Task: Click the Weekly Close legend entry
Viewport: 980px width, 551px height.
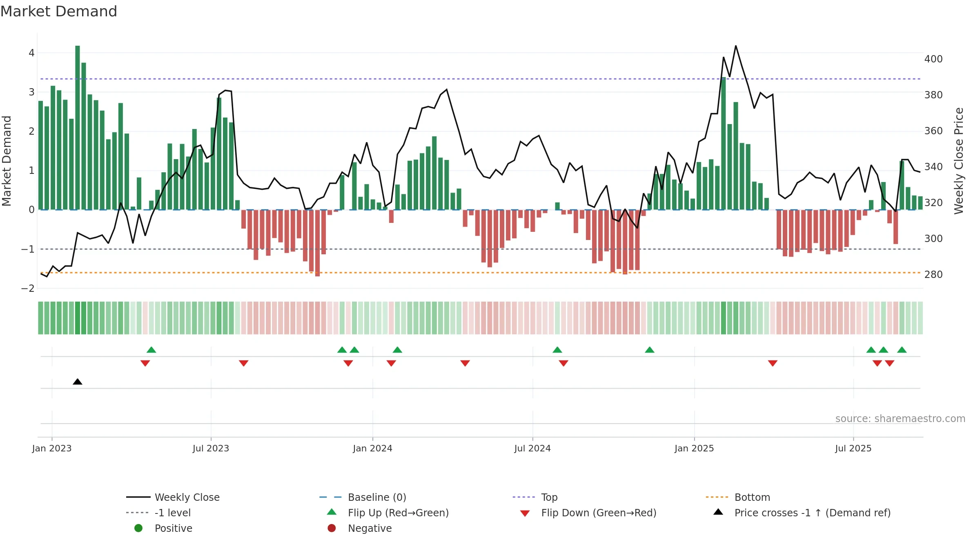Action: point(173,497)
